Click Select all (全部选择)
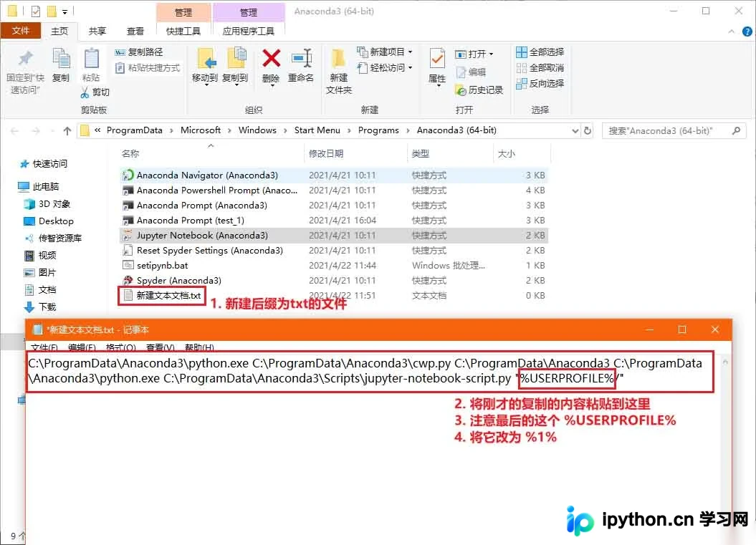The image size is (756, 545). pos(540,52)
